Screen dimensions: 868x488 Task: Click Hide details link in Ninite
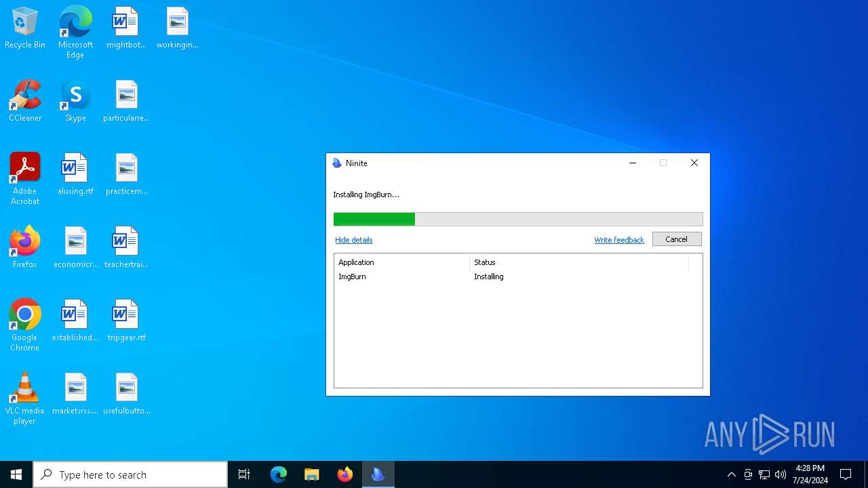(x=354, y=240)
